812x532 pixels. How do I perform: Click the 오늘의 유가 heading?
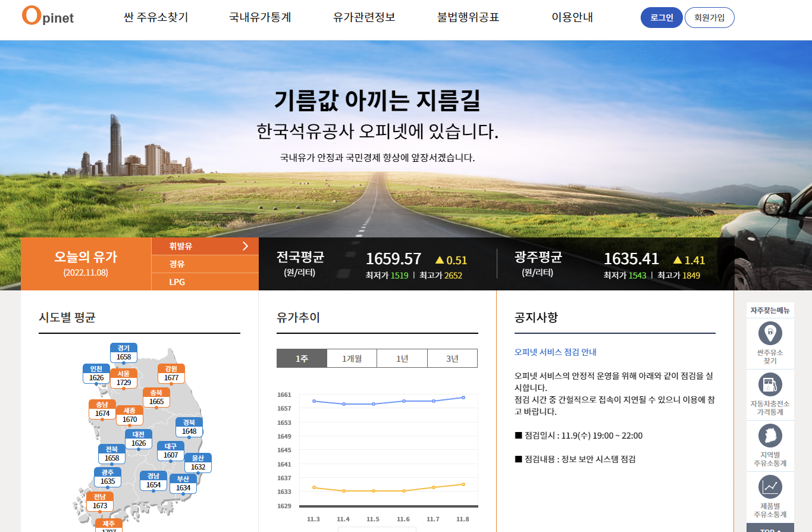point(86,257)
